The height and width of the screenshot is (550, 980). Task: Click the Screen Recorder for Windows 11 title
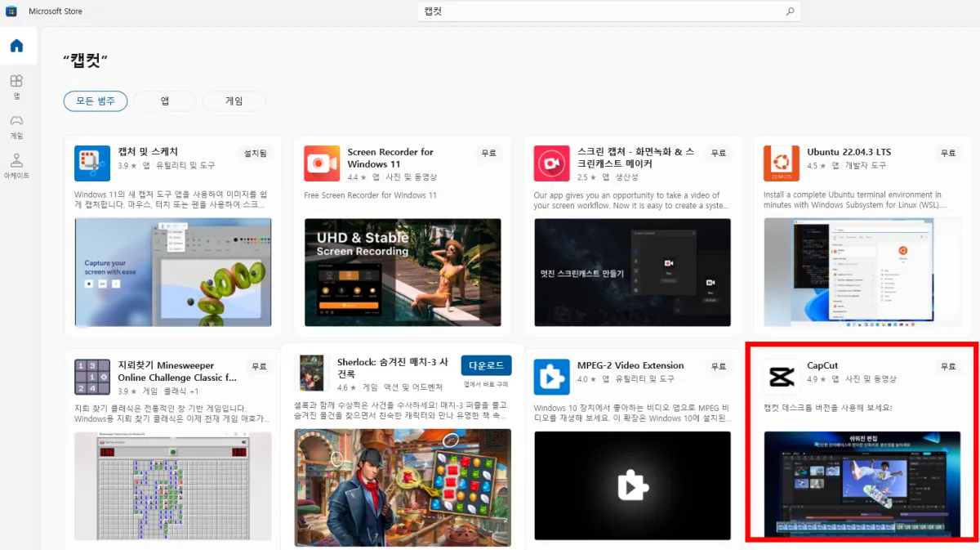coord(390,158)
